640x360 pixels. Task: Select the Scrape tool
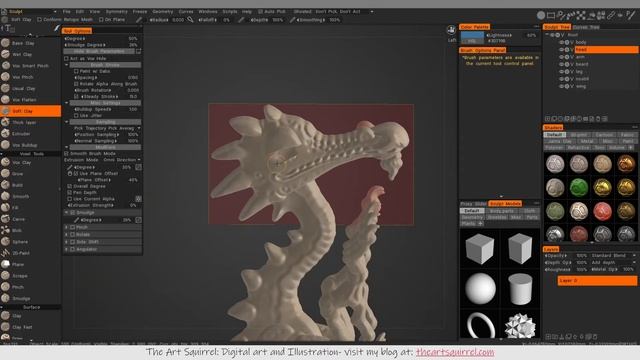click(31, 276)
